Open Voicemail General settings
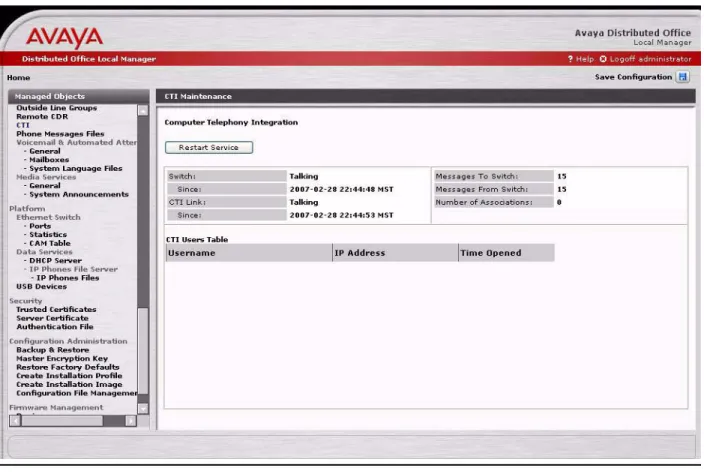Viewport: 704px width, 474px height. [x=44, y=151]
